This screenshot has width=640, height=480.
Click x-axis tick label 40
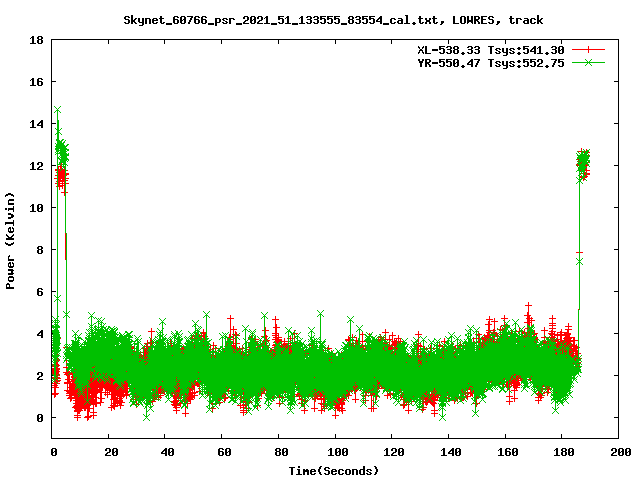167,452
